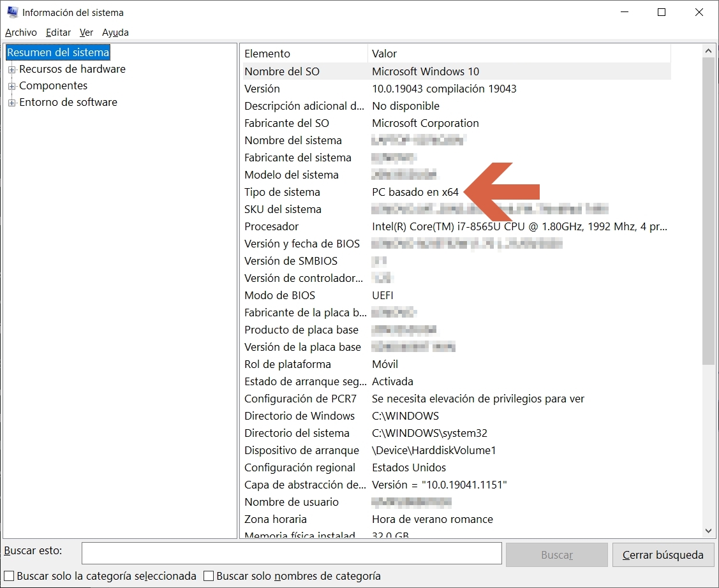Viewport: 719px width, 588px height.
Task: Select the Tipo de sistema row
Action: [457, 192]
